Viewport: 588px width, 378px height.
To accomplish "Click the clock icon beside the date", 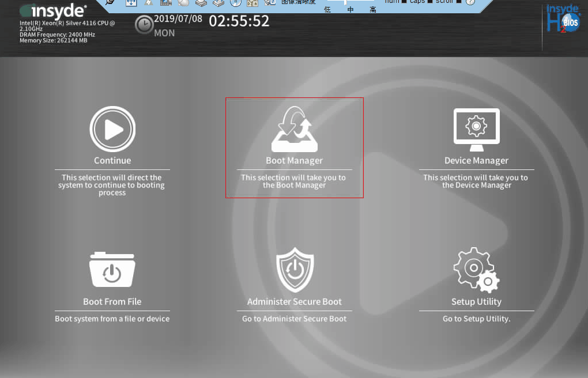I will coord(144,25).
